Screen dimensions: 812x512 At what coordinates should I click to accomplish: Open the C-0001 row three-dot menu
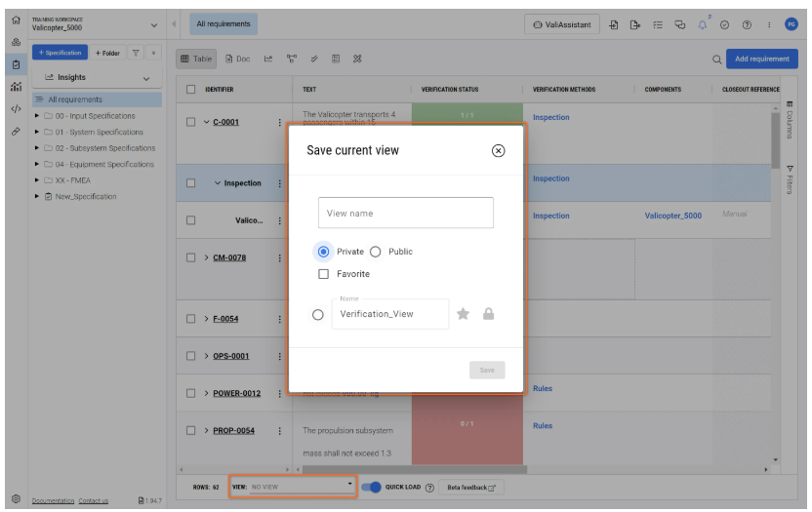click(x=280, y=122)
